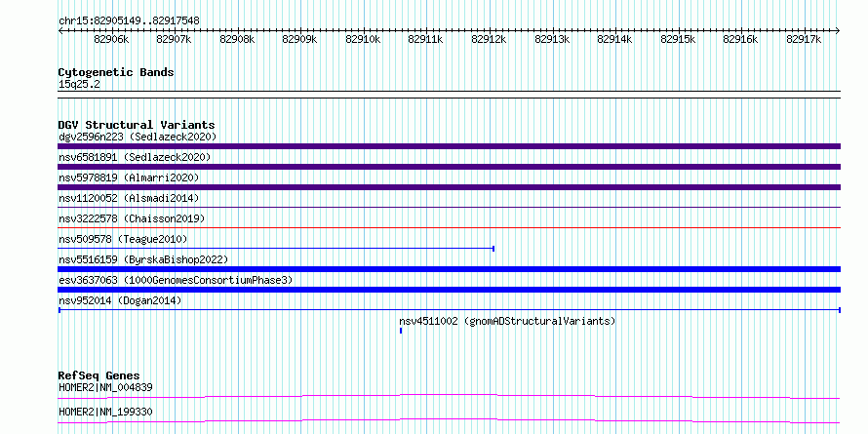Screen dimensions: 868x434
Task: Select the 82910k ruler tick label
Action: click(x=363, y=39)
